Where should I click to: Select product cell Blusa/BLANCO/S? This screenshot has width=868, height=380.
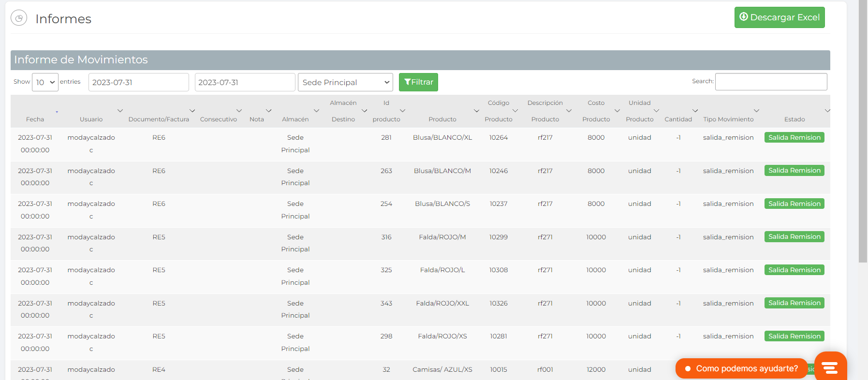point(442,204)
